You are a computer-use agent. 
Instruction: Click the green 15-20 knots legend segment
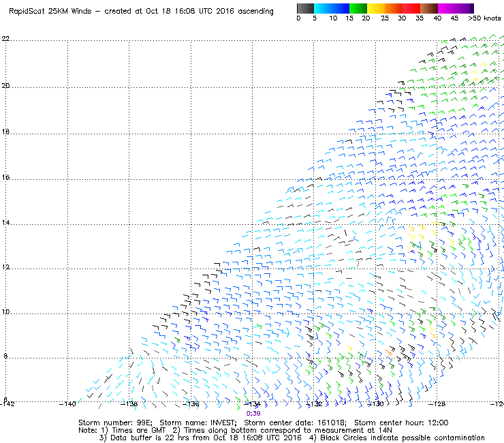pos(358,8)
